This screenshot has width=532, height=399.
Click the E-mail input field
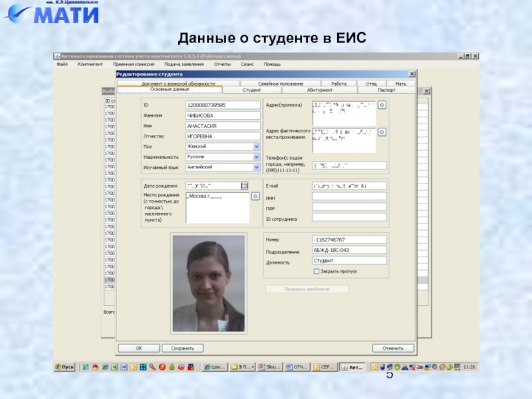(x=349, y=186)
